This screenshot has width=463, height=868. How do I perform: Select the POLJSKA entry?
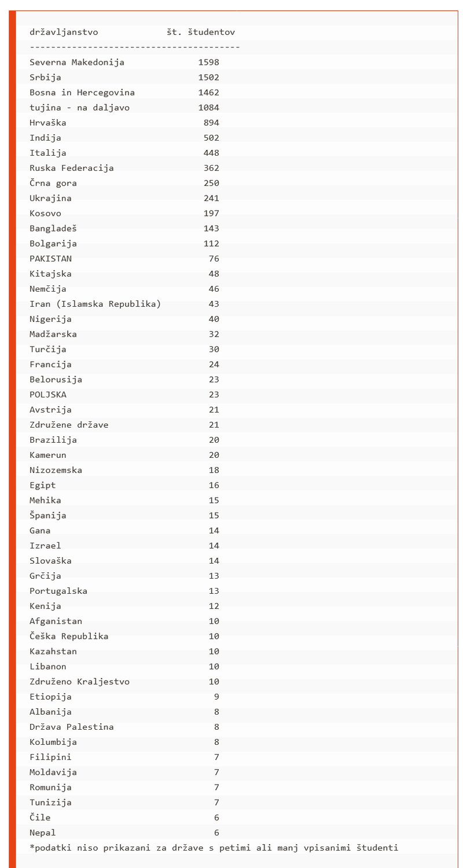[x=48, y=395]
